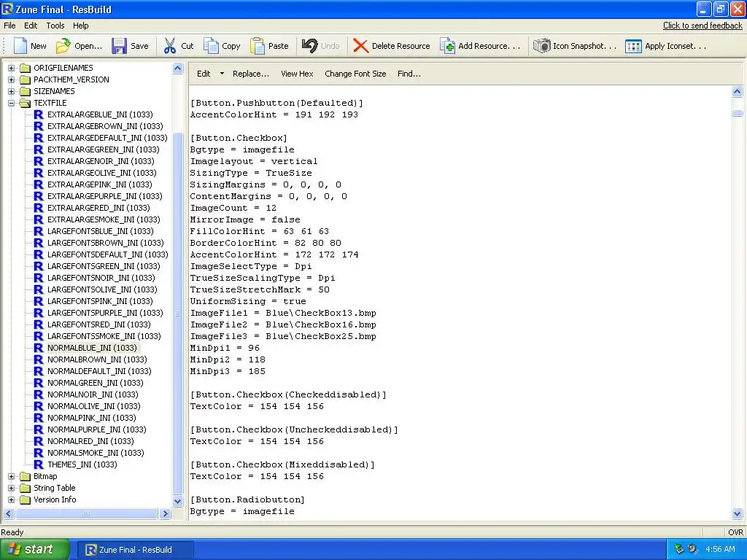Select EXTRALARGEOLIVE_INI (1033) tree item

coord(101,173)
